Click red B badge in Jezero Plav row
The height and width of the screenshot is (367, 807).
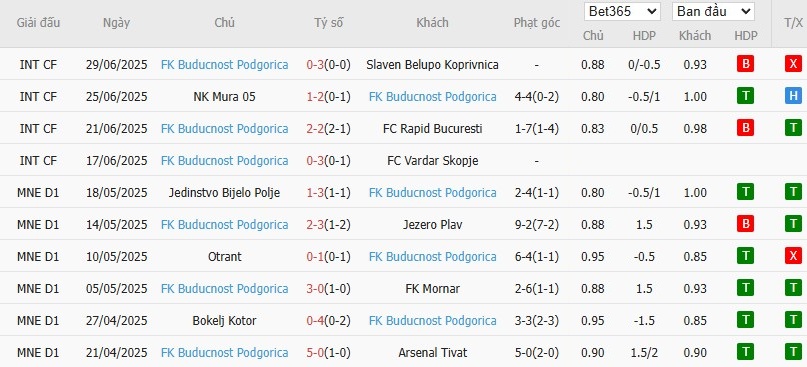[745, 224]
